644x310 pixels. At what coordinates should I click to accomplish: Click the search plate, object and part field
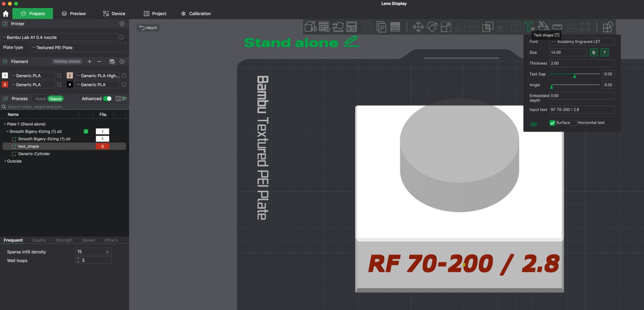64,107
